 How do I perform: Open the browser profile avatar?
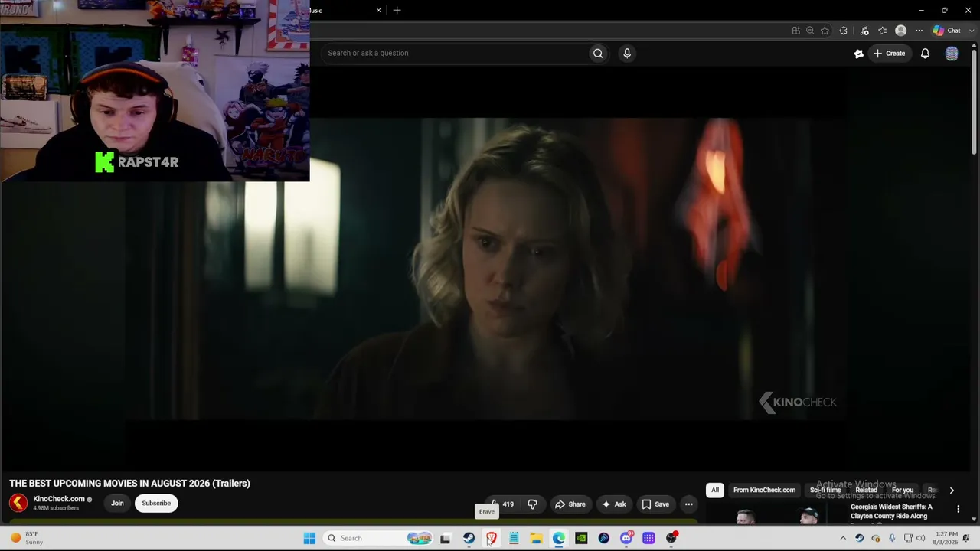point(900,31)
